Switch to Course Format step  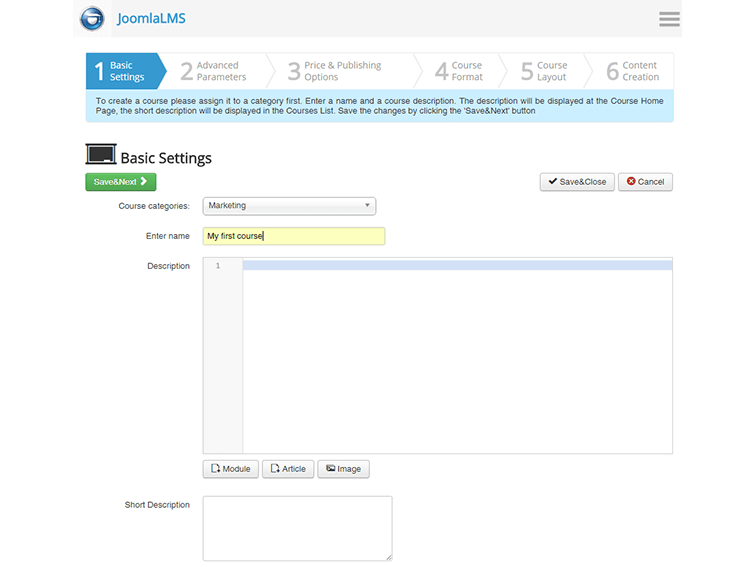click(x=459, y=71)
